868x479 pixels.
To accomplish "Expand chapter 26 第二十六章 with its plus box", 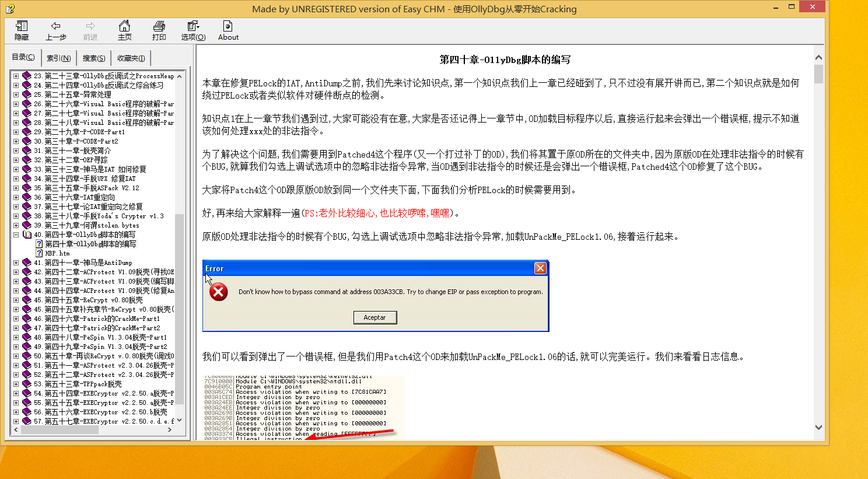I will [x=16, y=104].
